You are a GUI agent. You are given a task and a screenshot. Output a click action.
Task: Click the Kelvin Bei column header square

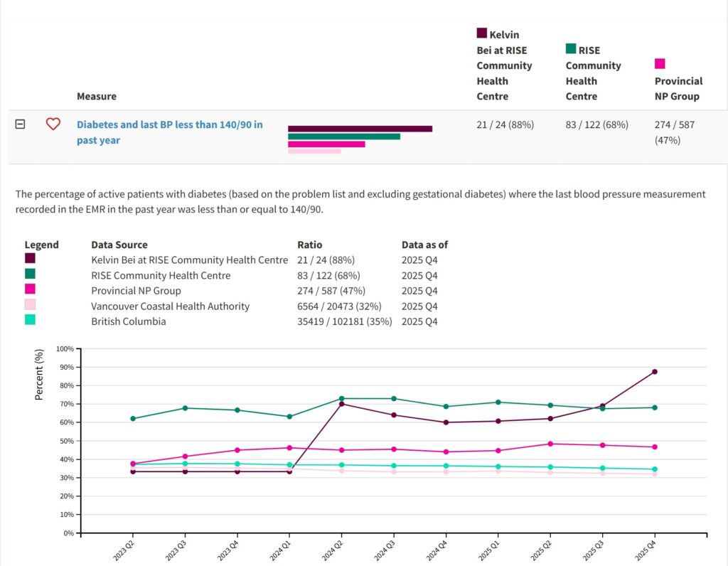tap(481, 33)
